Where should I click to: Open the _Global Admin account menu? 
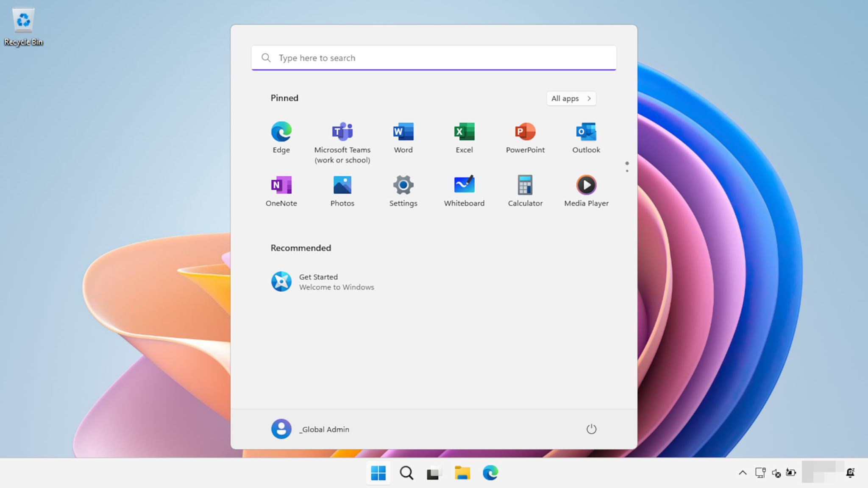pyautogui.click(x=310, y=429)
